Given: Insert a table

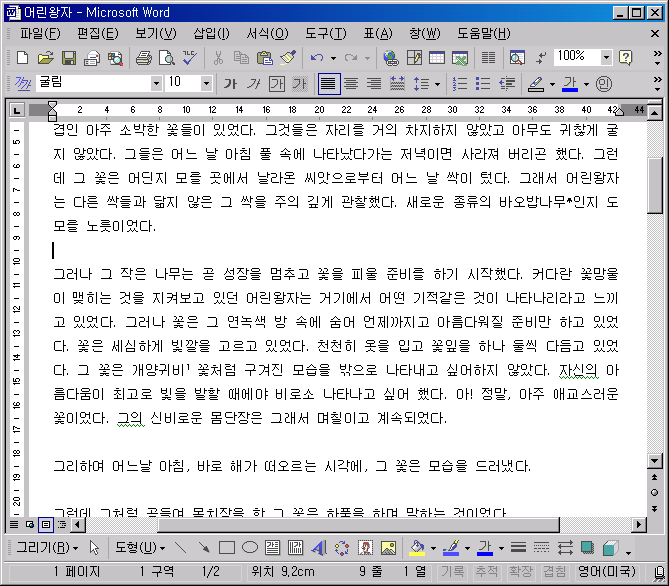Looking at the screenshot, I should click(437, 58).
